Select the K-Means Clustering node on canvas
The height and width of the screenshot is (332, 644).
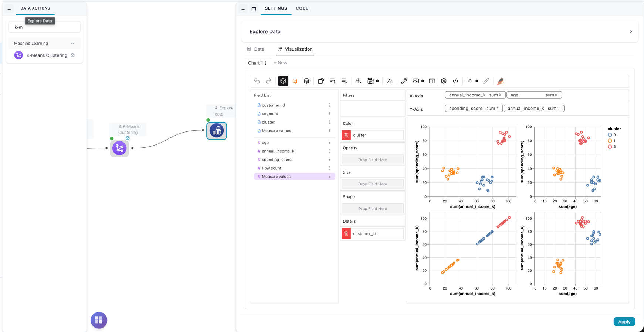pyautogui.click(x=119, y=148)
